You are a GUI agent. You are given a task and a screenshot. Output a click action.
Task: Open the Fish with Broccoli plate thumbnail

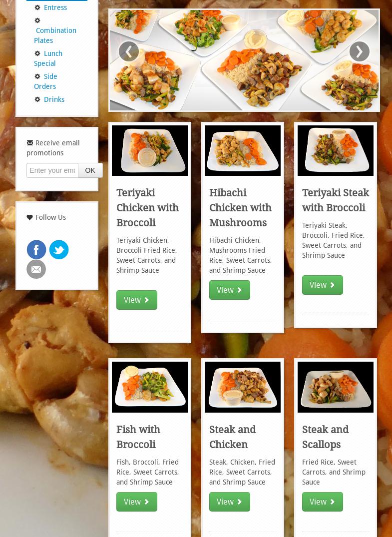pos(150,387)
